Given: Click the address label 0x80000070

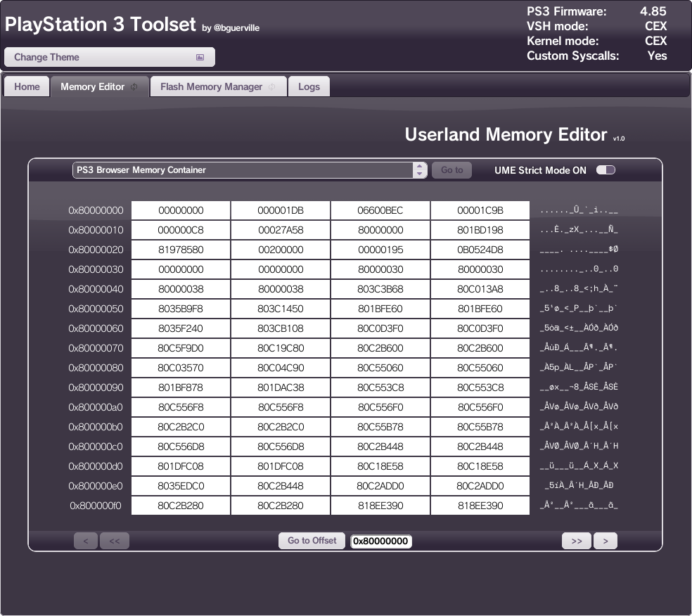Looking at the screenshot, I should pos(96,349).
